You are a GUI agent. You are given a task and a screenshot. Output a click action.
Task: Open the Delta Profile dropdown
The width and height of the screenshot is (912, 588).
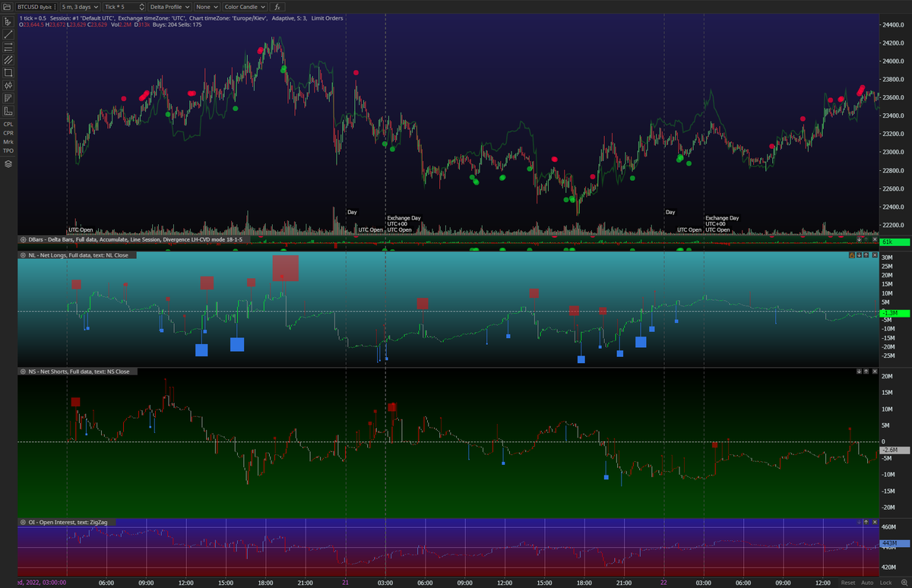point(169,7)
